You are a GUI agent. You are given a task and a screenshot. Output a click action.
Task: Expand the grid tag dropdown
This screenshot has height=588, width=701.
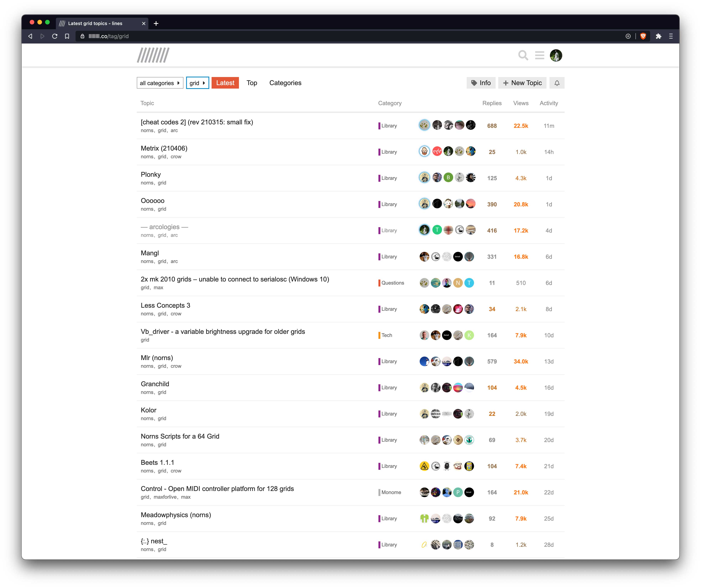[x=197, y=83]
